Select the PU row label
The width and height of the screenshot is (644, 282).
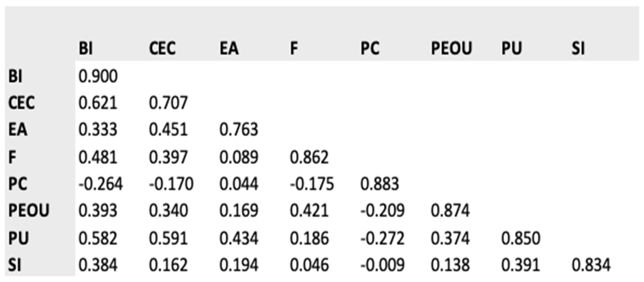[18, 238]
